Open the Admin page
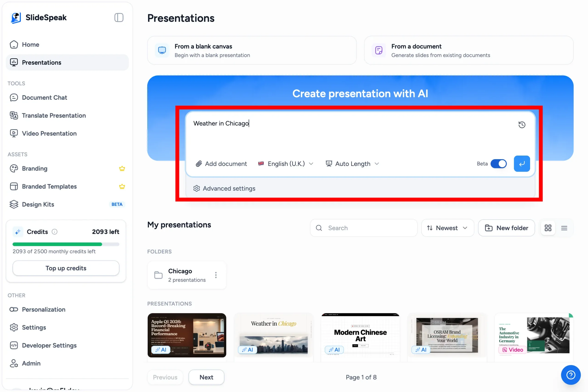The width and height of the screenshot is (588, 392). (x=67, y=364)
